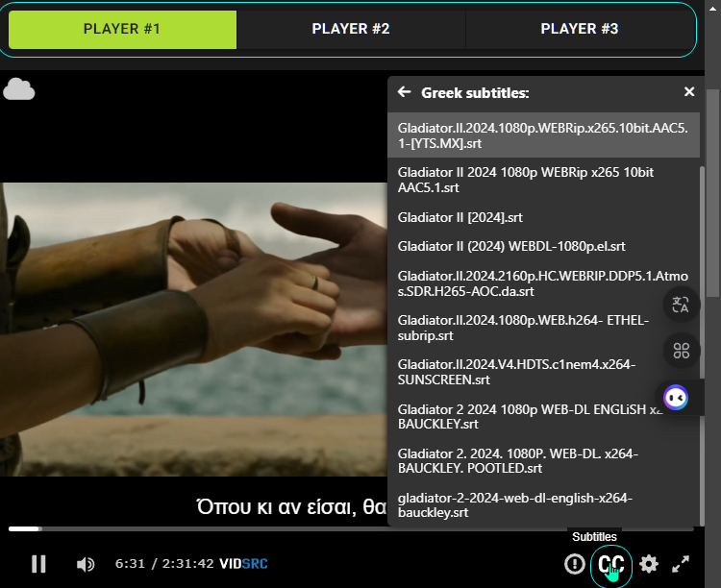Enter fullscreen mode
The height and width of the screenshot is (588, 721).
(681, 564)
